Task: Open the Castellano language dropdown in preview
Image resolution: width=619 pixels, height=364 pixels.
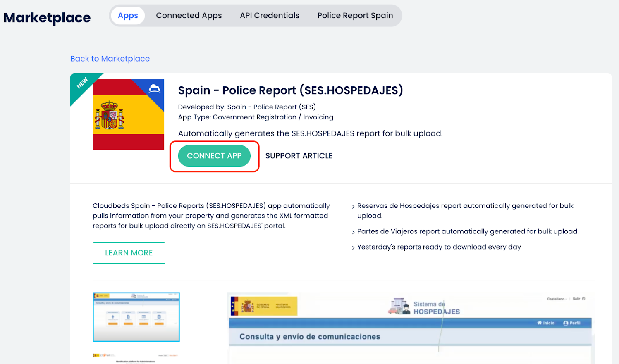Action: [557, 299]
